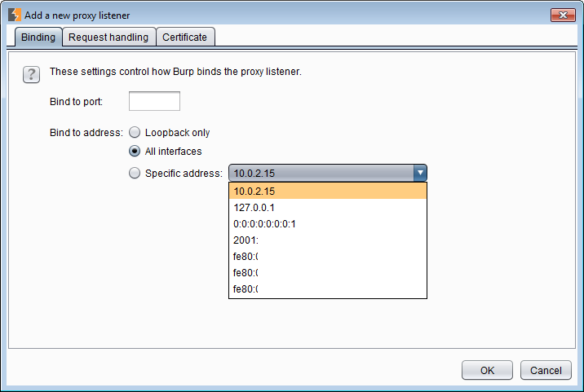Choose 10.0.2.15 from the address list
Image resolution: width=584 pixels, height=392 pixels.
tap(328, 191)
